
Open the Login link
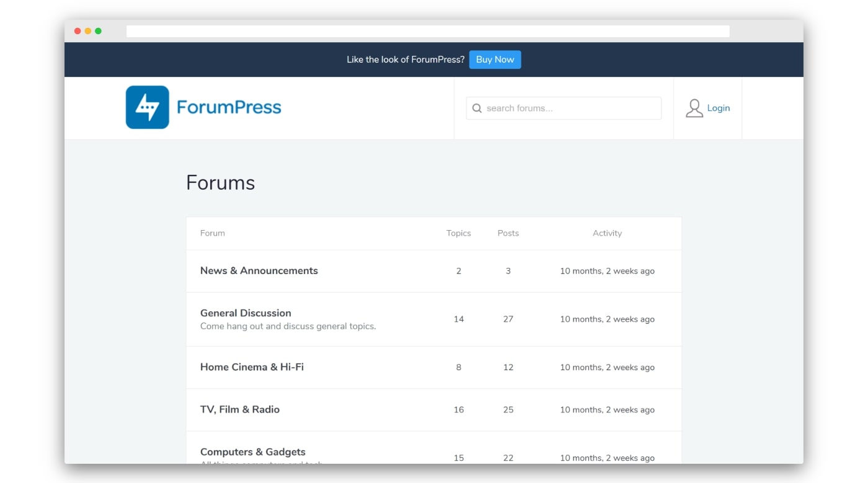pos(719,108)
